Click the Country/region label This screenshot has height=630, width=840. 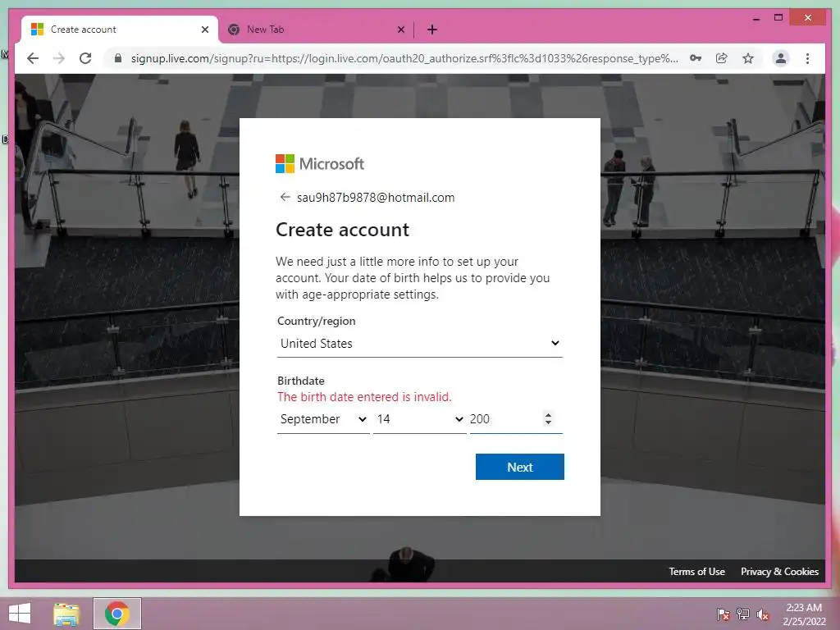pos(316,321)
